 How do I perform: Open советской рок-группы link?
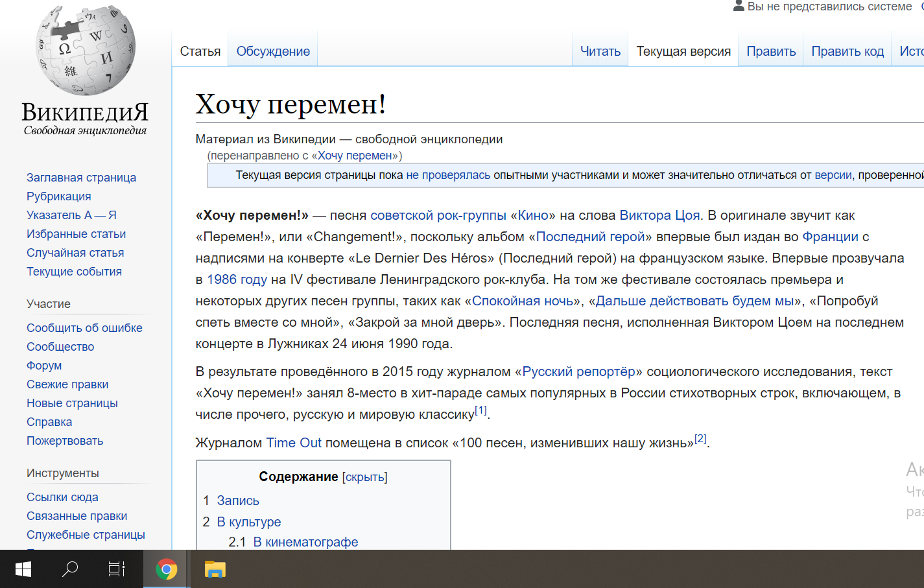[438, 215]
